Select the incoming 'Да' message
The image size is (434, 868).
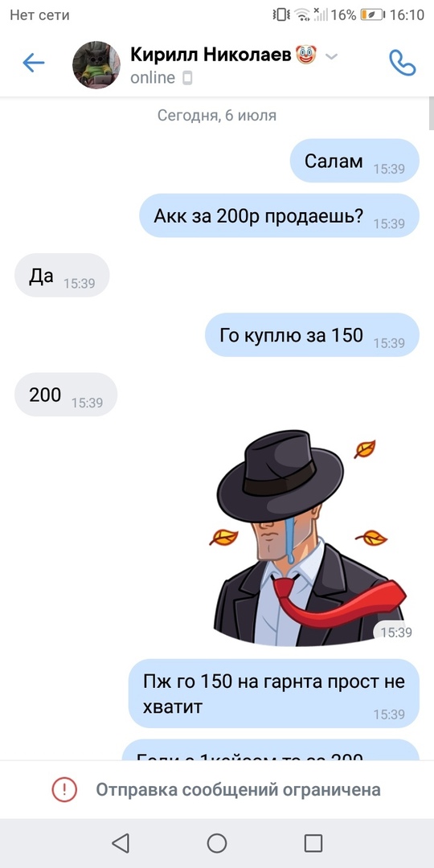point(62,275)
